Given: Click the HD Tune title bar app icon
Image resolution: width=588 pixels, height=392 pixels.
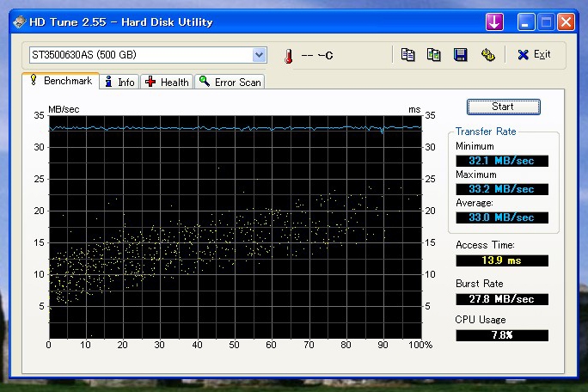Looking at the screenshot, I should pos(21,21).
